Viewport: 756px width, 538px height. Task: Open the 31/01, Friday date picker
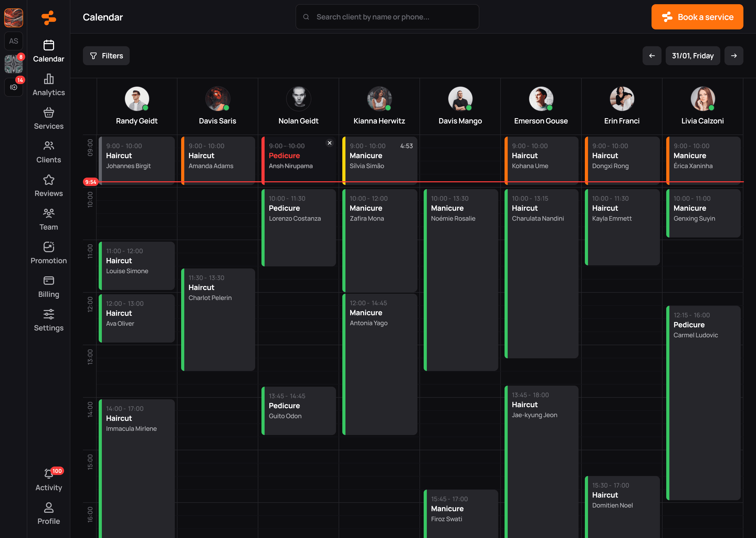[x=692, y=56]
